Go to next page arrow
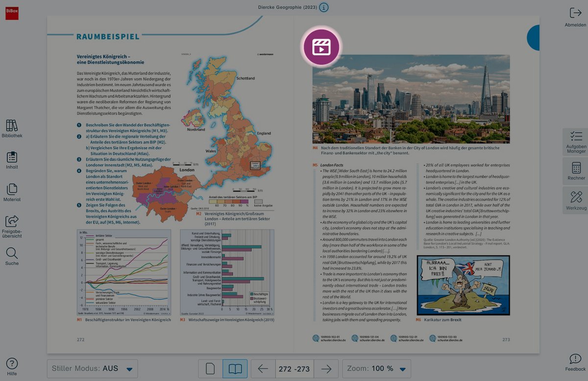Image resolution: width=588 pixels, height=381 pixels. 326,369
